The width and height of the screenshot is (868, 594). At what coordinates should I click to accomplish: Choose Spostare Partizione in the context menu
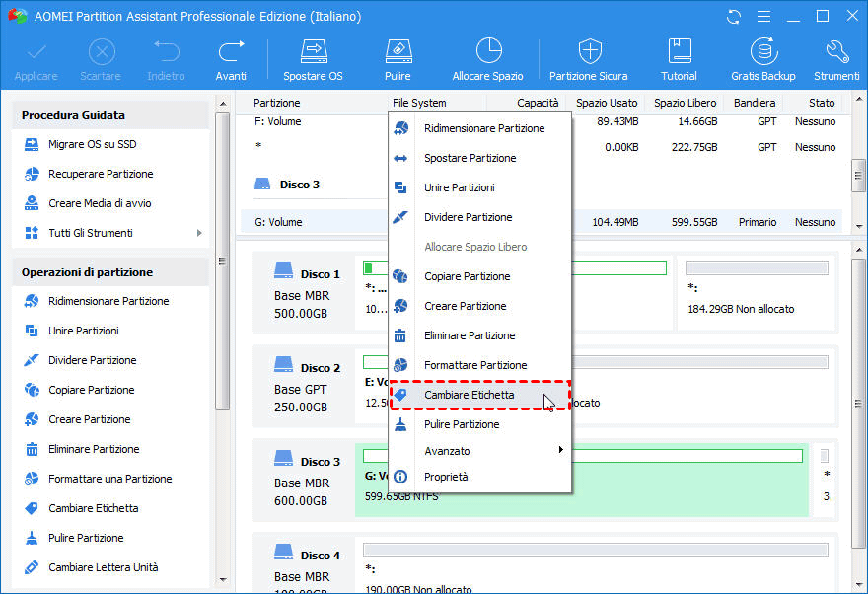tap(480, 158)
